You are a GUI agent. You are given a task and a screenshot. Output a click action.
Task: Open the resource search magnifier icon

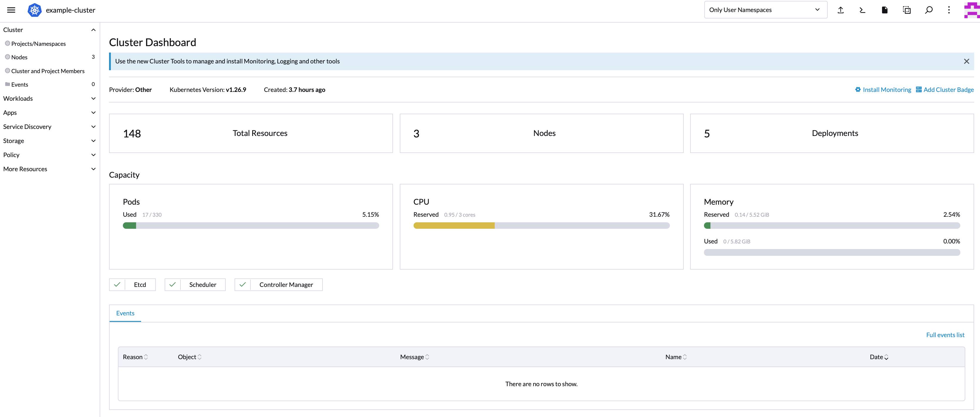tap(929, 10)
